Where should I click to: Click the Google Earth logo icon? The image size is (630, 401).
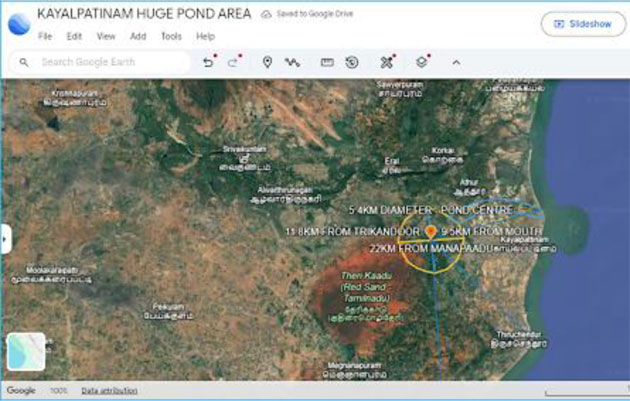point(19,24)
